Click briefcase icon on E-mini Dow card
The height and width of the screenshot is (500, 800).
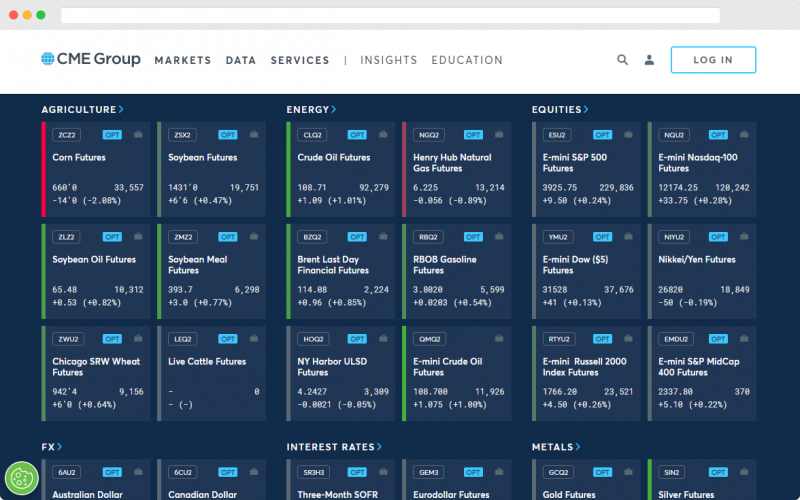pos(628,237)
